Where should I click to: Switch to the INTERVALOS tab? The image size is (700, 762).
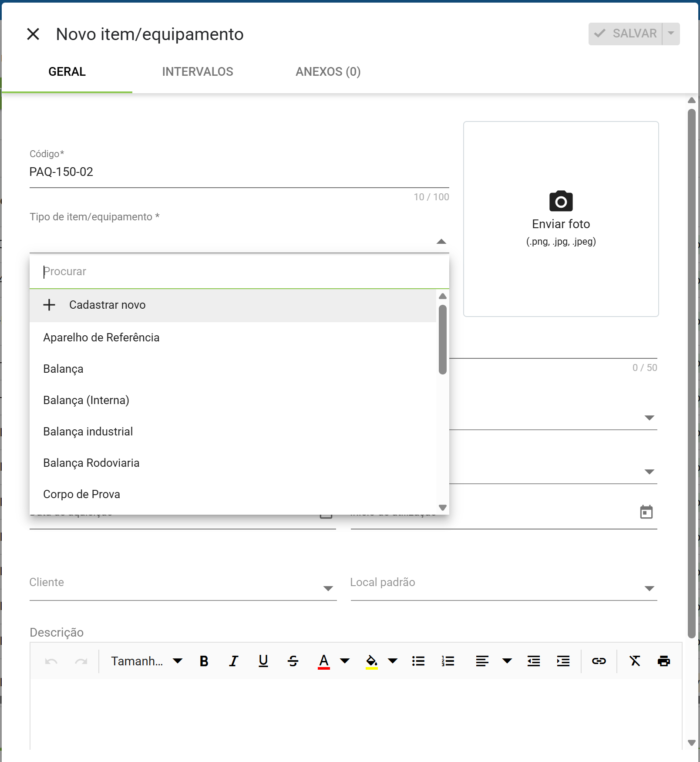pos(198,72)
